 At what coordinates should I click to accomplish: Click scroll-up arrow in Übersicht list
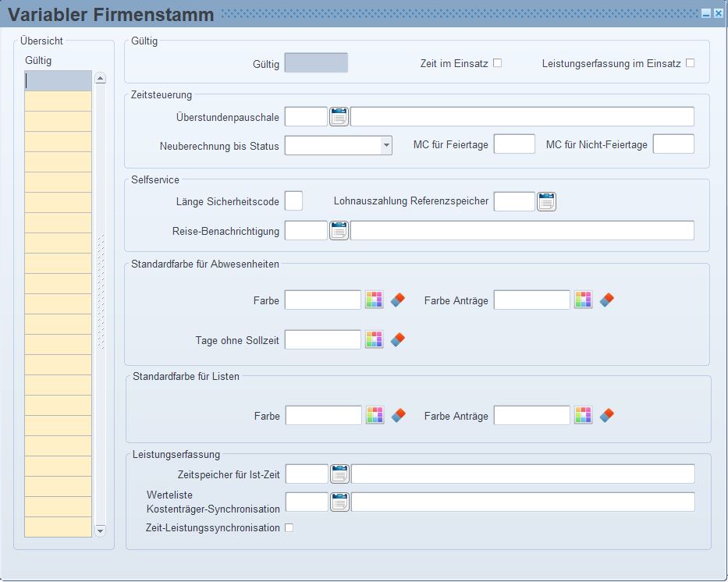point(101,78)
